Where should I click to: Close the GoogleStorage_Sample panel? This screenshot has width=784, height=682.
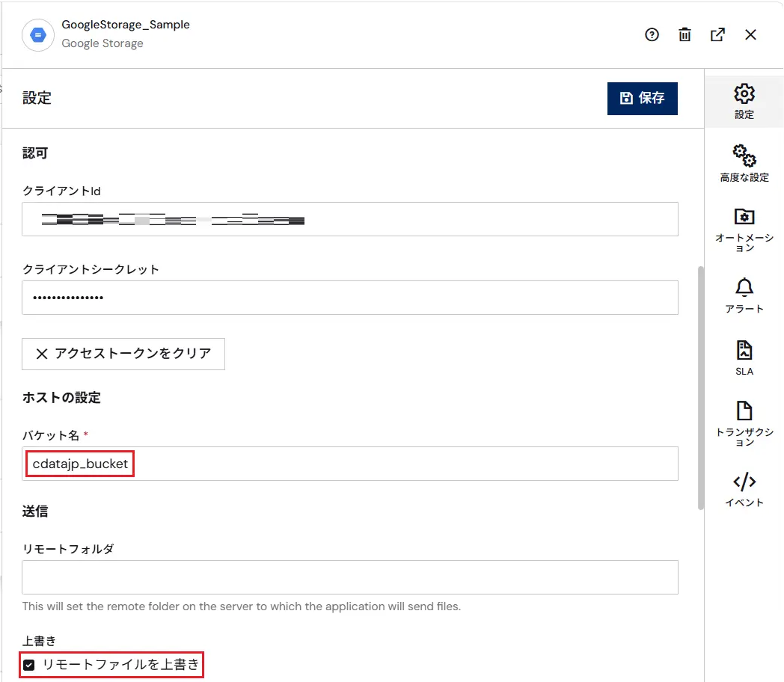[x=750, y=35]
